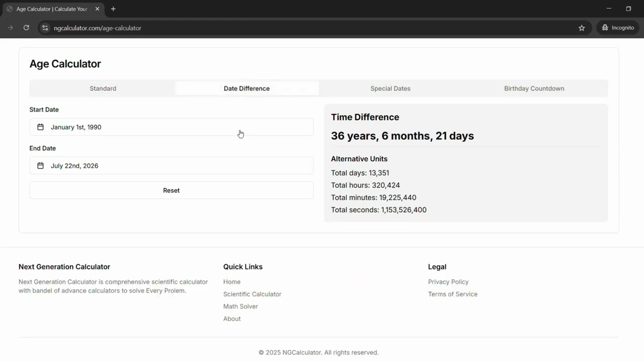Image resolution: width=644 pixels, height=362 pixels.
Task: Click the '36 years, 6 months, 21 days' result
Action: tap(403, 136)
